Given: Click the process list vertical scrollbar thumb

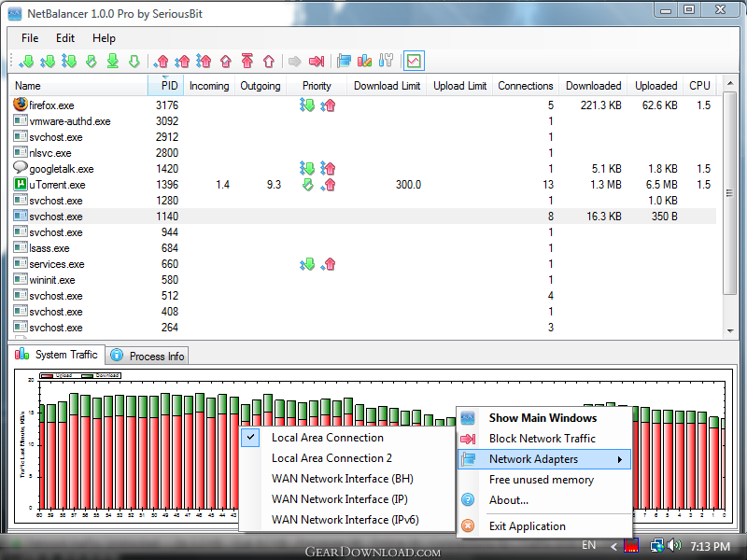Looking at the screenshot, I should coord(729,193).
